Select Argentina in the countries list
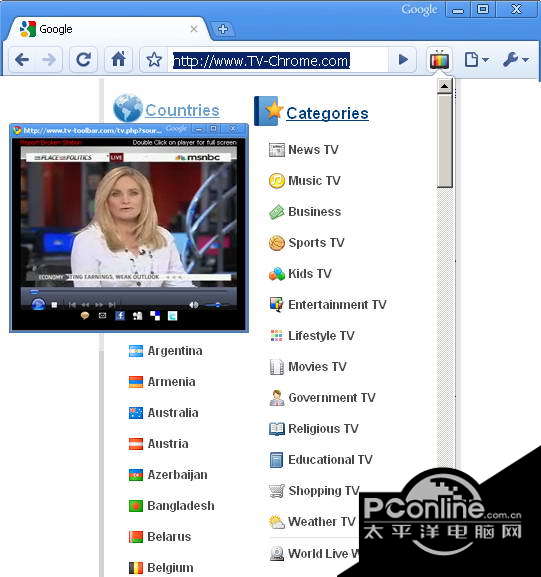Image resolution: width=541 pixels, height=577 pixels. point(175,351)
